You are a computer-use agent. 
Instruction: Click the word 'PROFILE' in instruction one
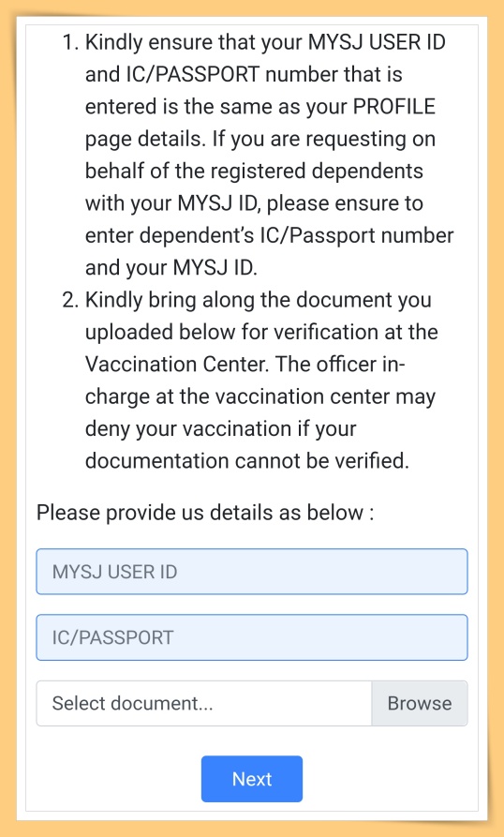click(x=394, y=106)
